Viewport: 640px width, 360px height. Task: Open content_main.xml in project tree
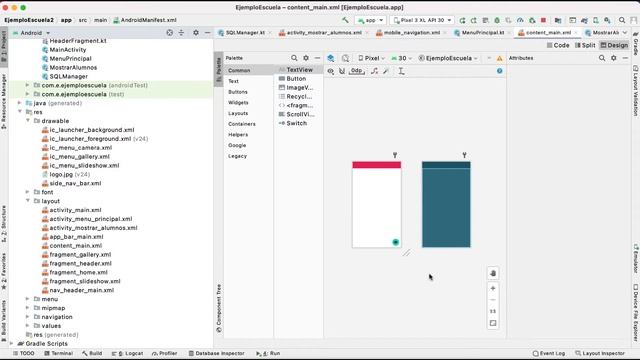[76, 246]
